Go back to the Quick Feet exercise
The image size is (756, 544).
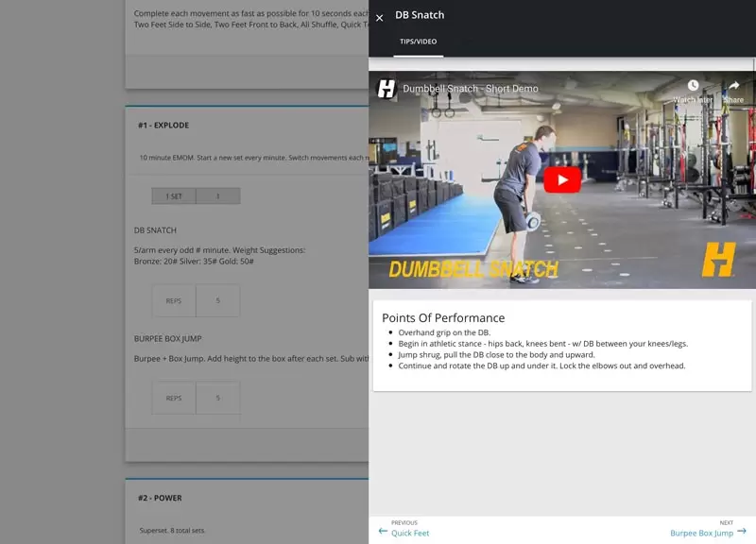(408, 532)
